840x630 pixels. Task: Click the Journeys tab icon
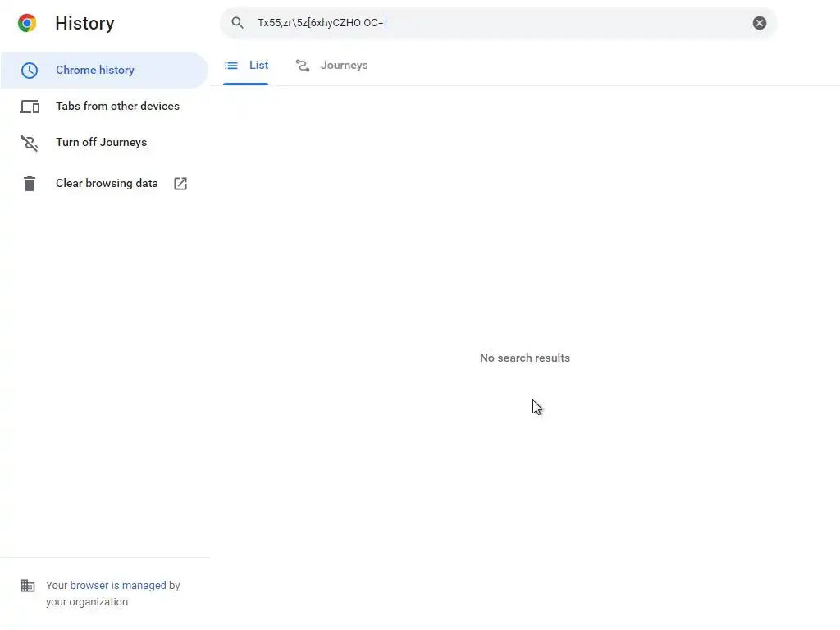click(x=303, y=66)
